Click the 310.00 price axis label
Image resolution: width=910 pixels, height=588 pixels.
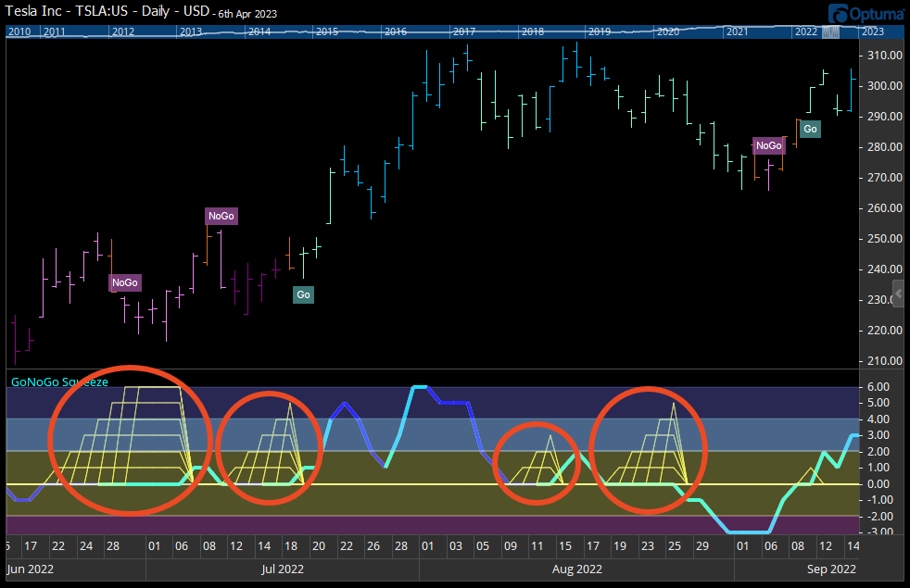click(885, 56)
